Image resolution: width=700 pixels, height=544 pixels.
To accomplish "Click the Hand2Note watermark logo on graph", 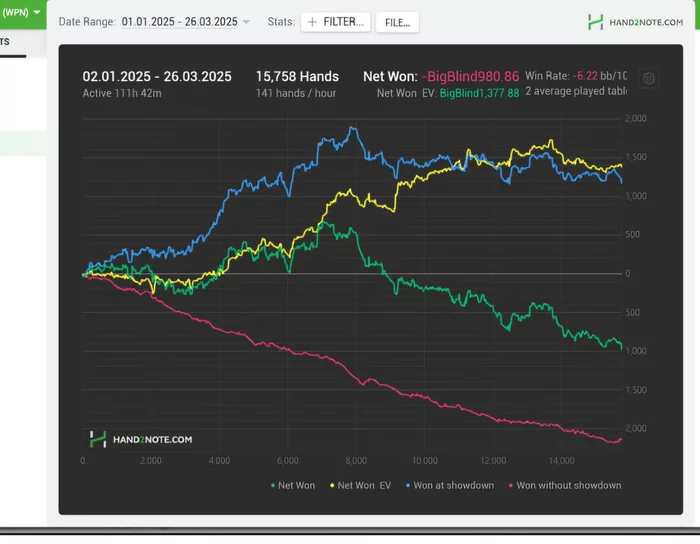I will coord(141,439).
